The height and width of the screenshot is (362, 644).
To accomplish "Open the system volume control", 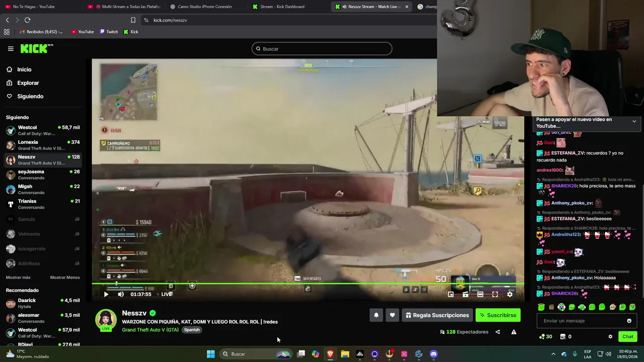I will pyautogui.click(x=609, y=354).
